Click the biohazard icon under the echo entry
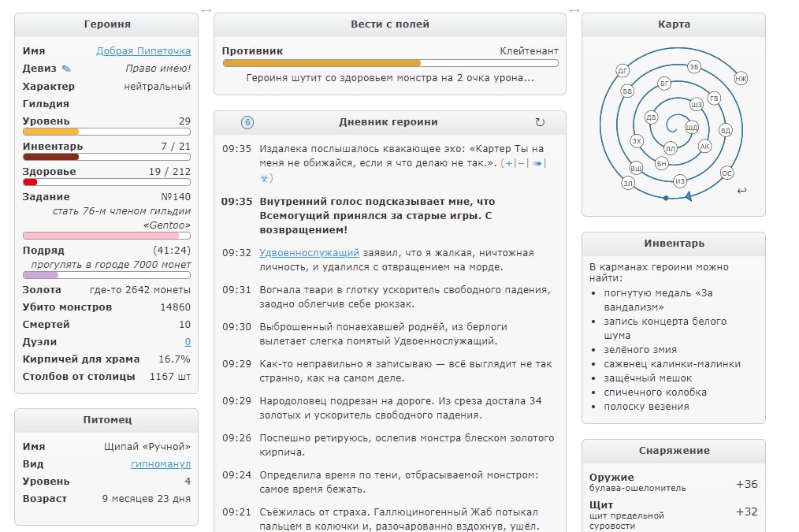This screenshot has width=799, height=532. tap(265, 178)
